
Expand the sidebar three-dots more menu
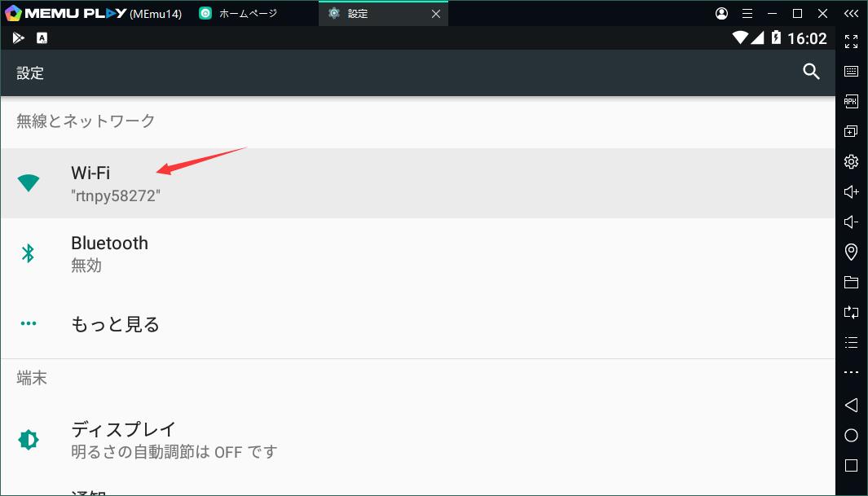(852, 372)
